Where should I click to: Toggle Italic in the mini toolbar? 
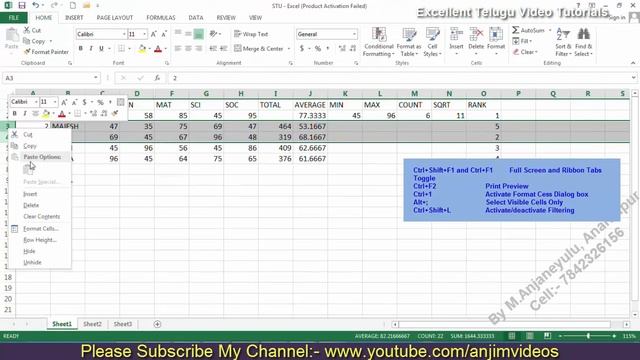click(24, 113)
